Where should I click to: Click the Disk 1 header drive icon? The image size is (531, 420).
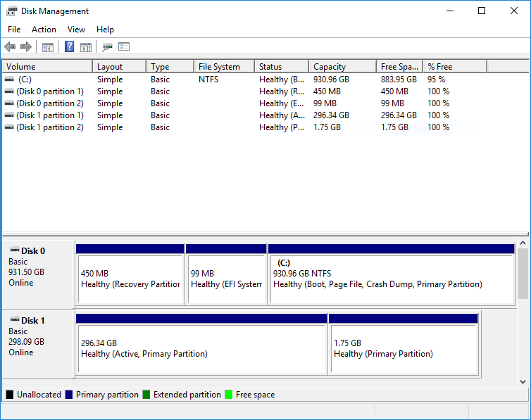[x=15, y=319]
